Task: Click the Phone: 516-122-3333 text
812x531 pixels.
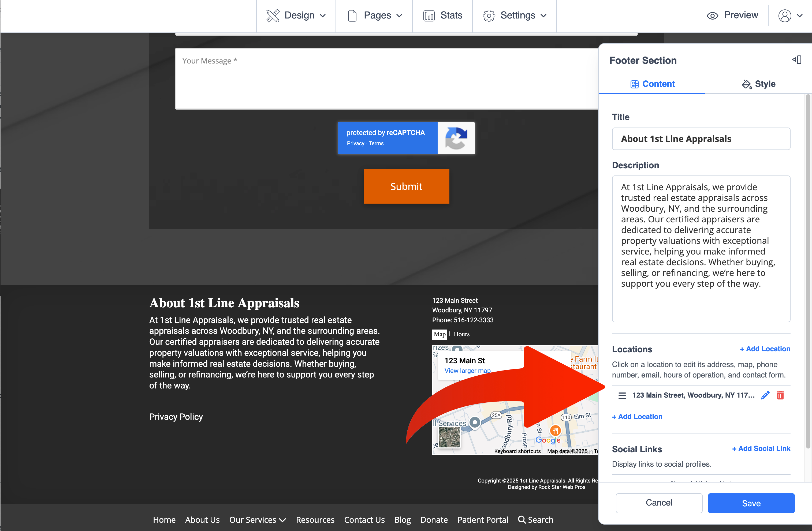Action: tap(463, 320)
